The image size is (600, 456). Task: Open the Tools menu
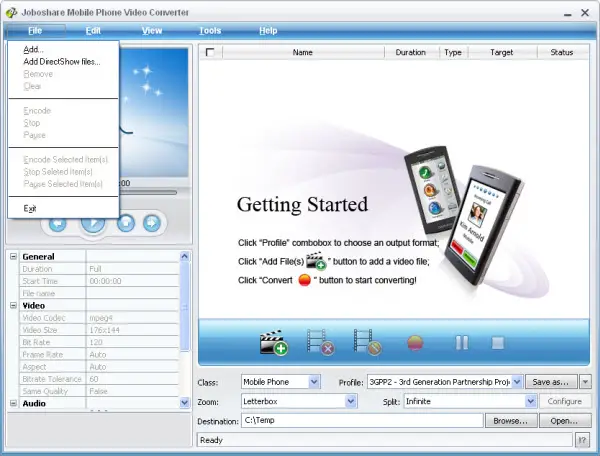pos(210,31)
